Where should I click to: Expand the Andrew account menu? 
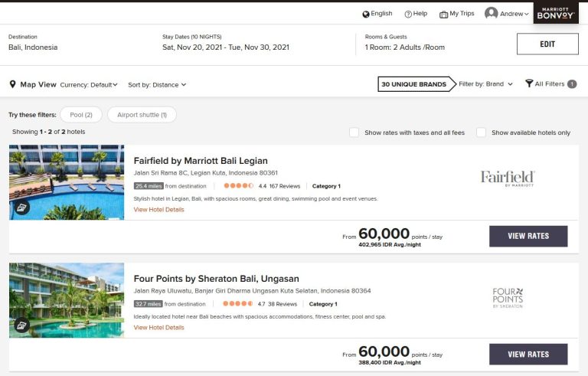click(x=514, y=14)
